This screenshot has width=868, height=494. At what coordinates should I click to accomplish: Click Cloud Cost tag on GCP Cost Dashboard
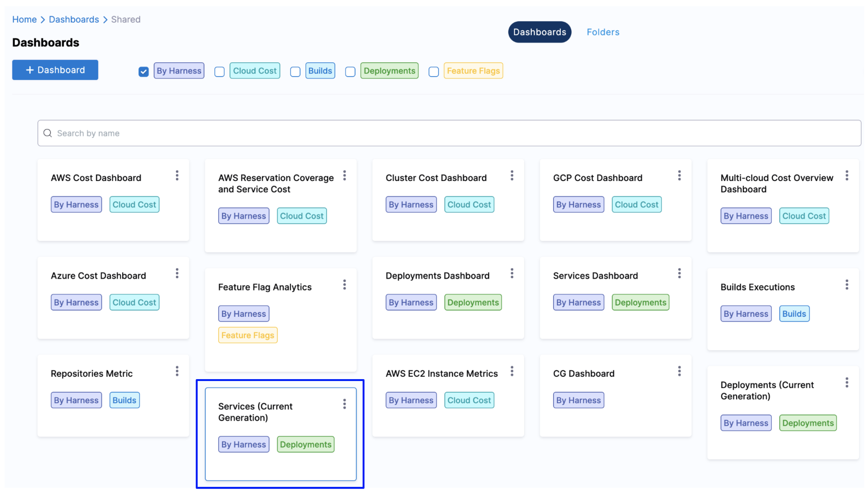tap(637, 205)
